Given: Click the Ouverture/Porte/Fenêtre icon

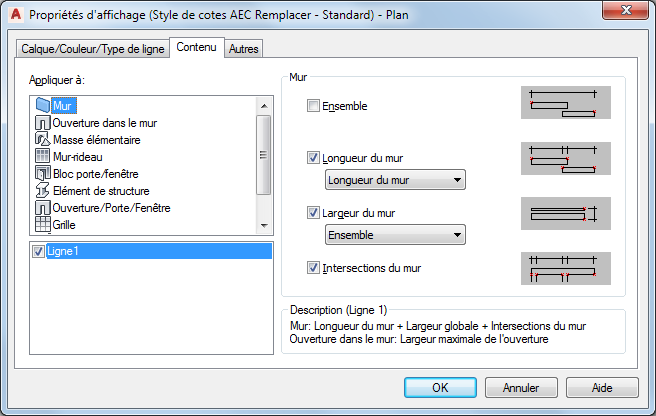Looking at the screenshot, I should (43, 208).
